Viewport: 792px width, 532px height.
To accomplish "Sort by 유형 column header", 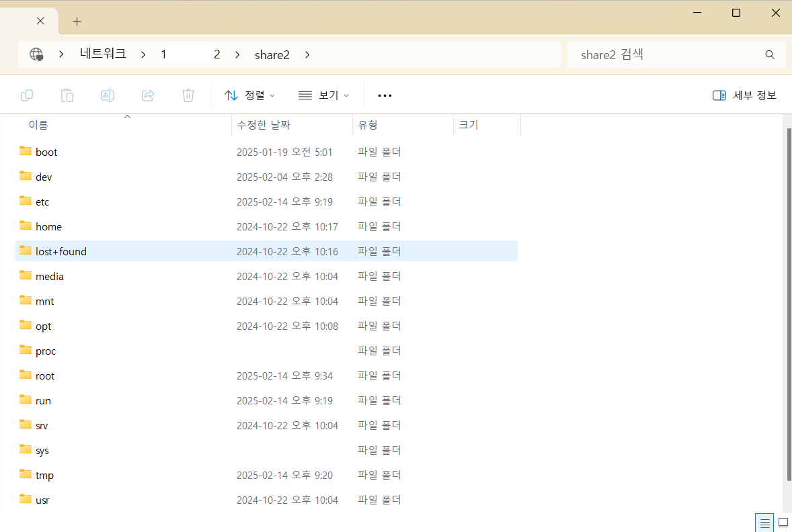I will pyautogui.click(x=368, y=125).
